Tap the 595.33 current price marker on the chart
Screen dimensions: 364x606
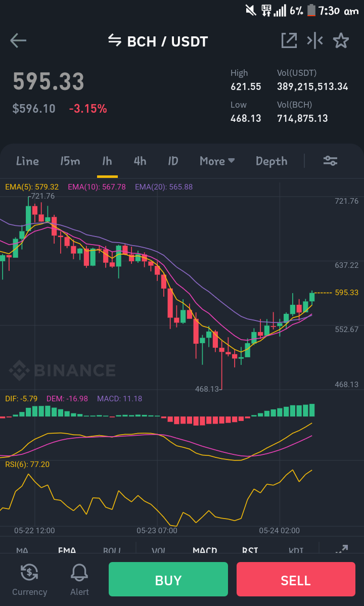[347, 293]
